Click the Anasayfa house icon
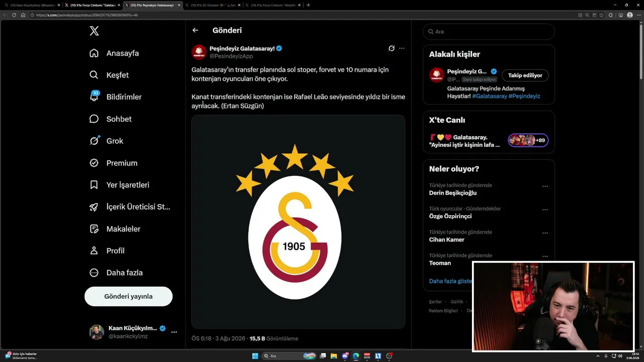This screenshot has height=362, width=644. pyautogui.click(x=94, y=53)
